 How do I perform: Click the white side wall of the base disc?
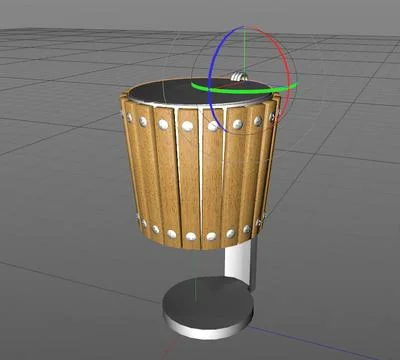(208, 328)
